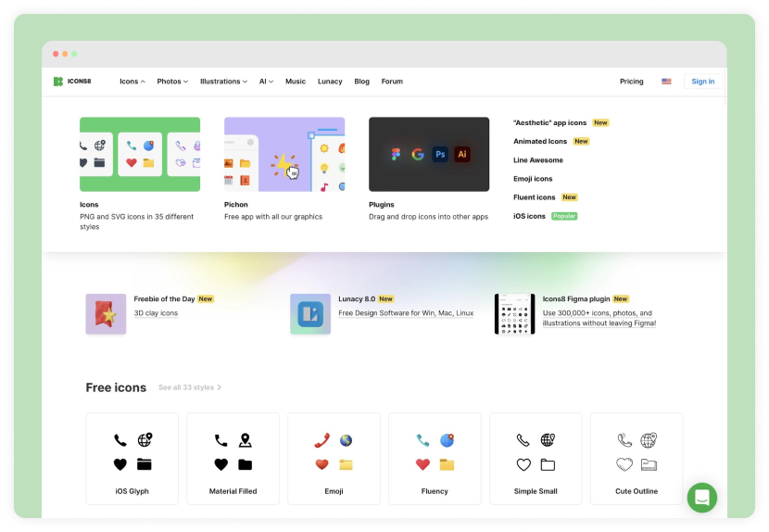Click the Cute Outline style label
Viewport: 769px width, 532px height.
point(637,491)
